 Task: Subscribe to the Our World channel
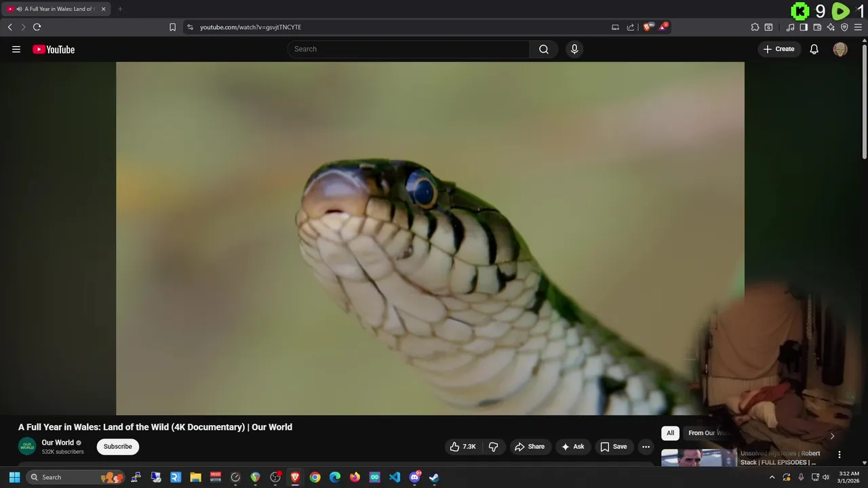click(118, 447)
